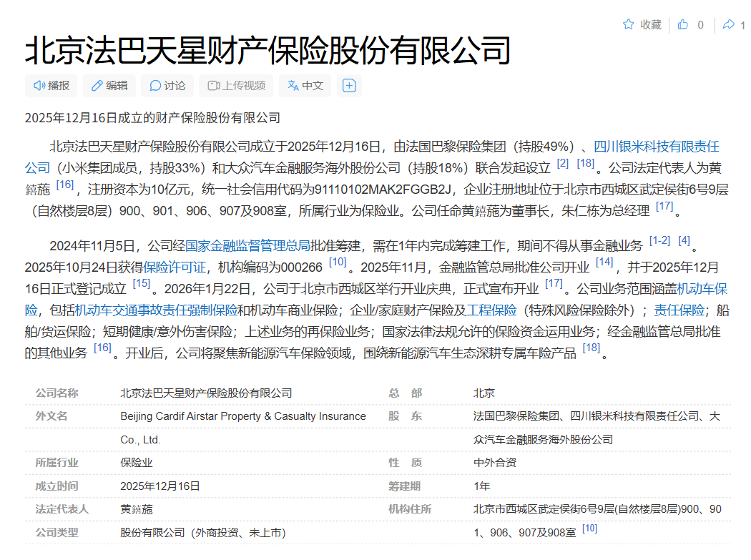751x560 pixels.
Task: Click the 播报 audio playback icon
Action: (x=40, y=86)
